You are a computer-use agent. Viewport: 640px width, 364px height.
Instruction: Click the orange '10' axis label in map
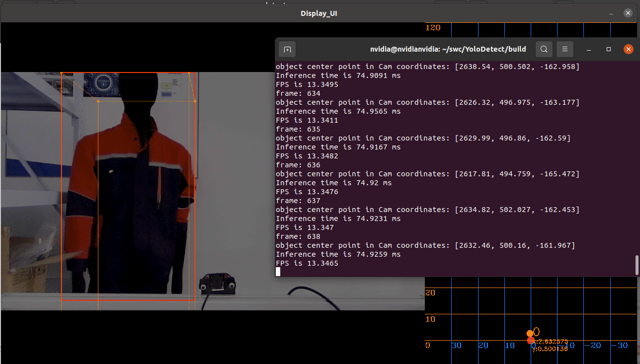click(x=430, y=319)
